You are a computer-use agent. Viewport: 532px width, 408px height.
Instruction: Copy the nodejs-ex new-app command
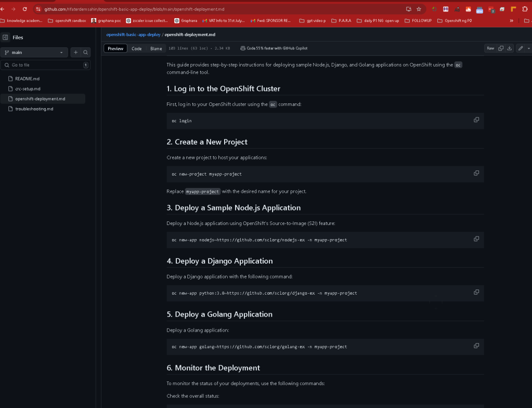[476, 239]
